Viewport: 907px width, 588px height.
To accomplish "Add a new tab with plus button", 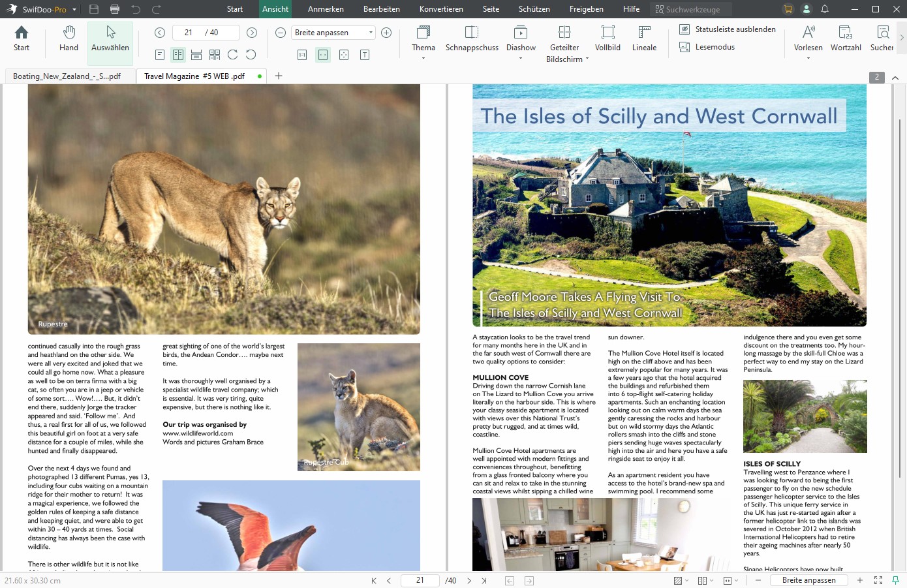I will coord(279,76).
